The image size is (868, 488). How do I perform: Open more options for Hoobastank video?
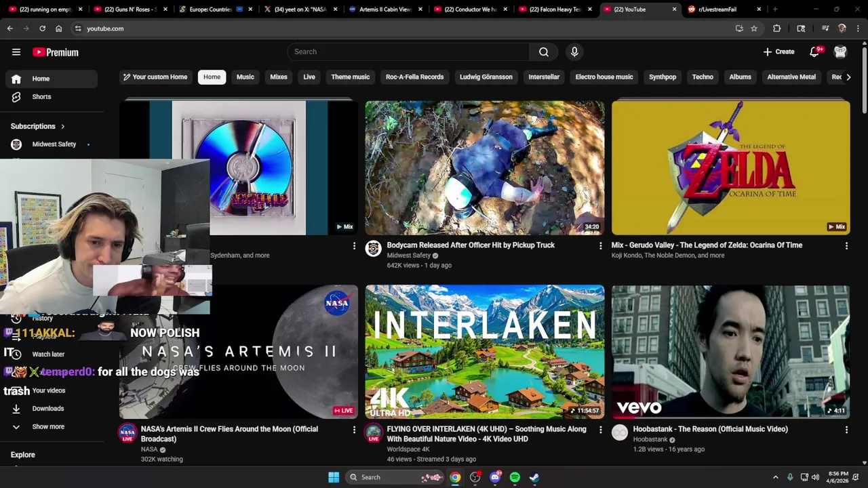click(x=846, y=430)
